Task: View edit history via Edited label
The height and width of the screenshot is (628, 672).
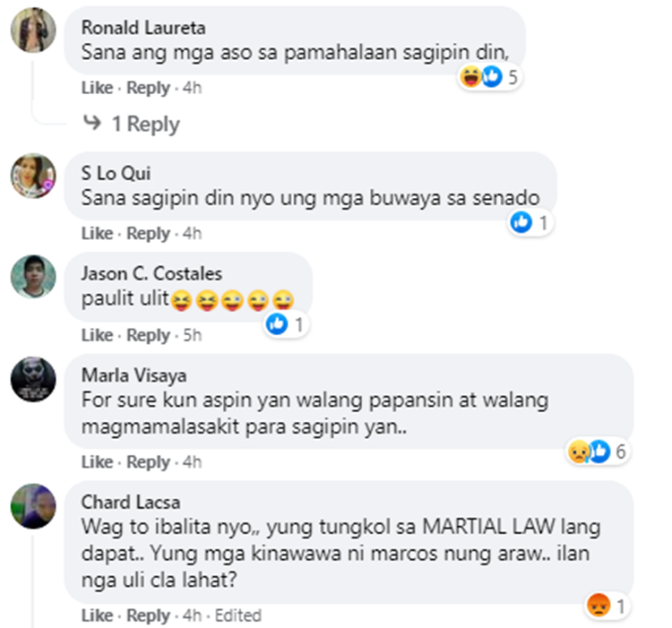Action: pyautogui.click(x=237, y=615)
